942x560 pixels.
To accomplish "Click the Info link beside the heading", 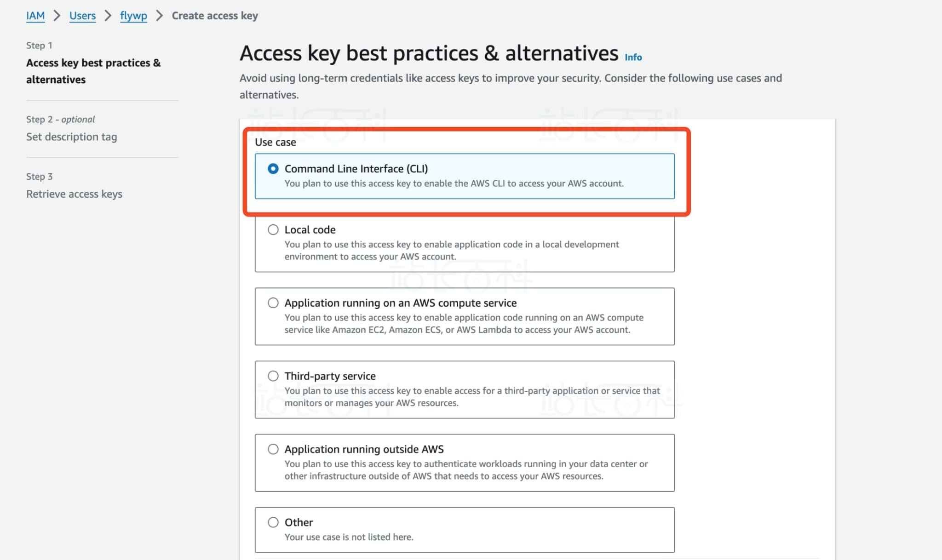I will coord(633,57).
